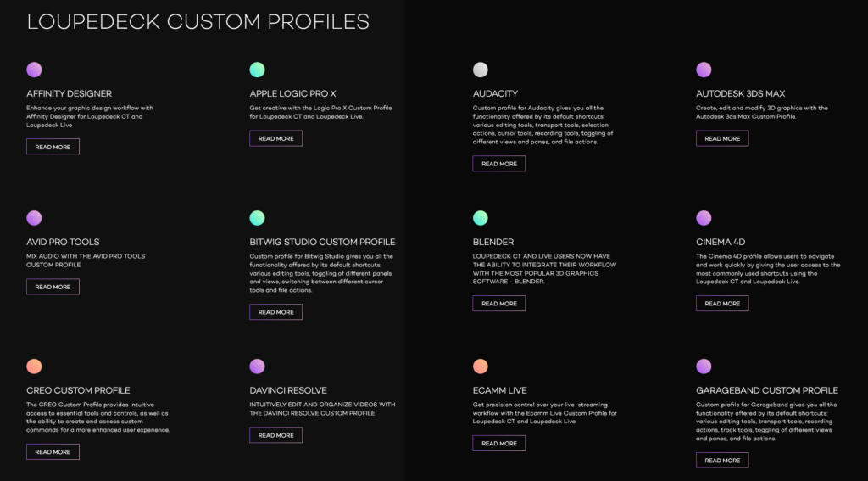This screenshot has width=868, height=481.
Task: Click Read More under Avid Pro Tools
Action: point(53,287)
